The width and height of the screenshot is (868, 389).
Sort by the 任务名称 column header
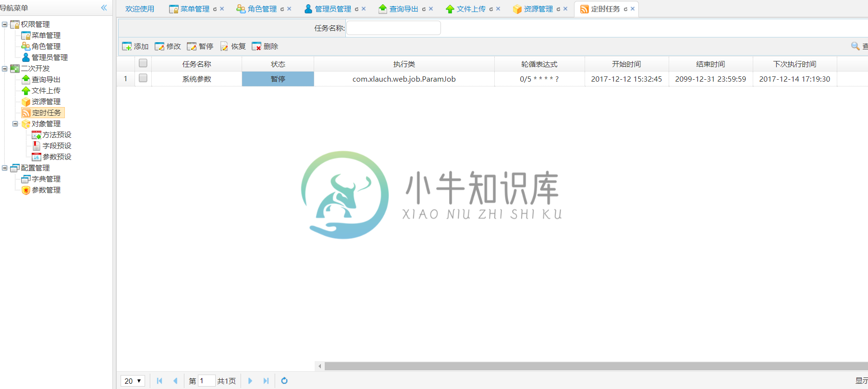tap(196, 64)
